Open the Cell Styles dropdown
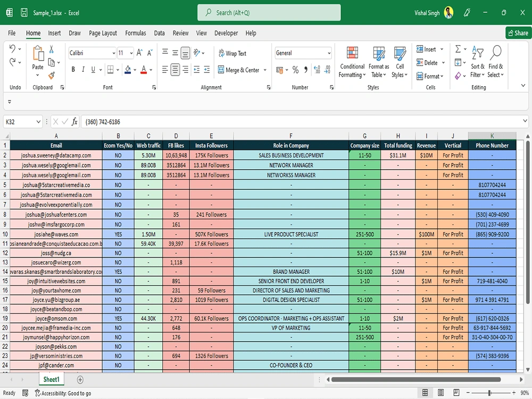The width and height of the screenshot is (532, 399). 400,62
